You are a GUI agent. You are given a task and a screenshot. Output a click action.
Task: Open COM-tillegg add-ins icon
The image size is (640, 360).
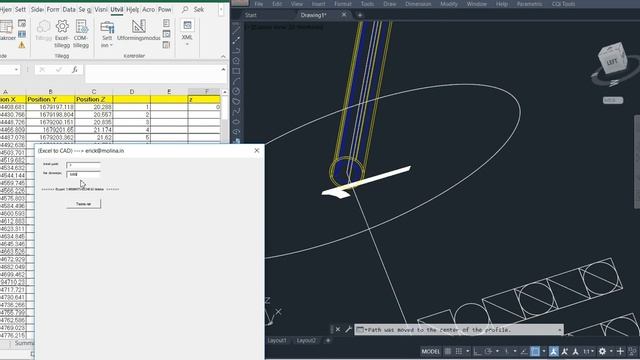click(81, 33)
